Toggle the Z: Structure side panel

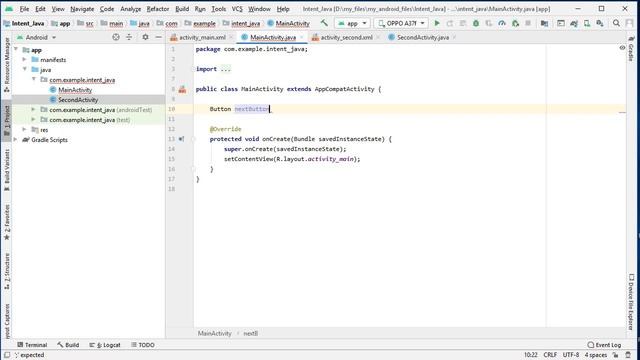point(7,271)
